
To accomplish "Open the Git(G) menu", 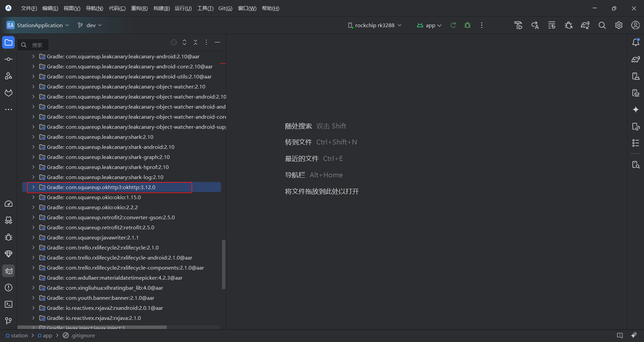I will pyautogui.click(x=225, y=8).
